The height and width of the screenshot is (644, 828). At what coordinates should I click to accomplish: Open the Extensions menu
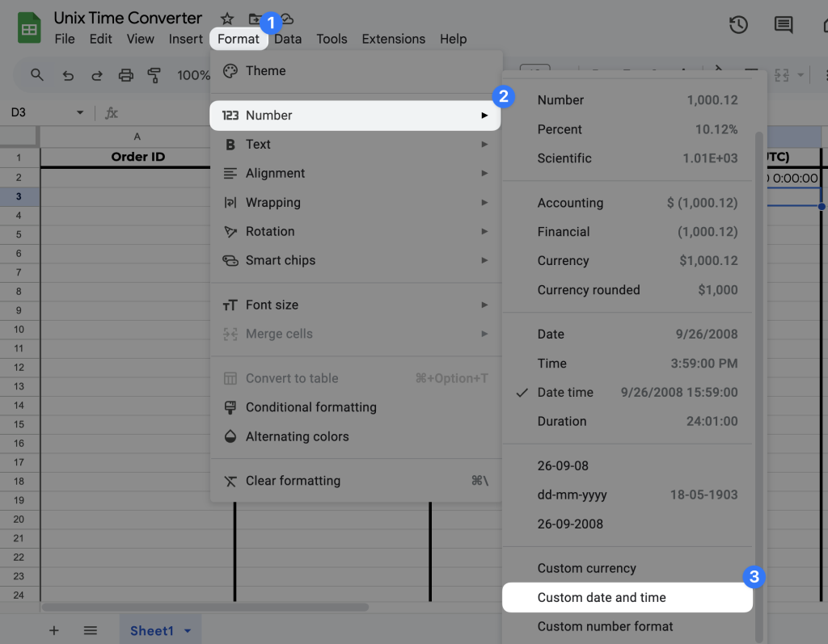[x=394, y=38]
